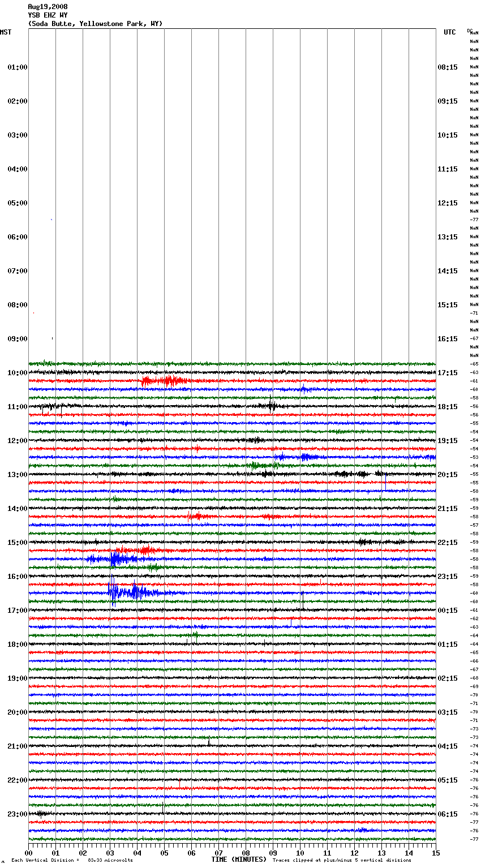Image resolution: width=481 pixels, height=868 pixels.
Task: Select the 11:00 MST time label
Action: tap(18, 407)
